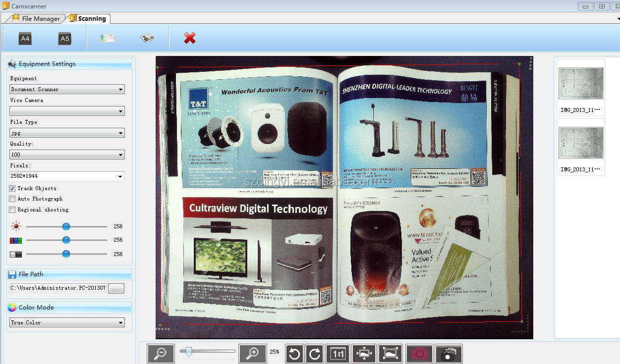Open the File Type jpg dropdown

pyautogui.click(x=67, y=133)
